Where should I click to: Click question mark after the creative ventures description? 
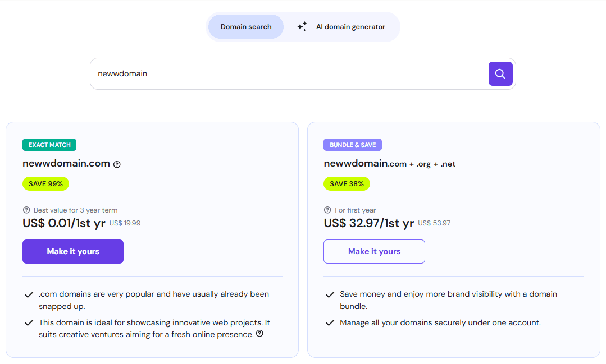tap(259, 333)
